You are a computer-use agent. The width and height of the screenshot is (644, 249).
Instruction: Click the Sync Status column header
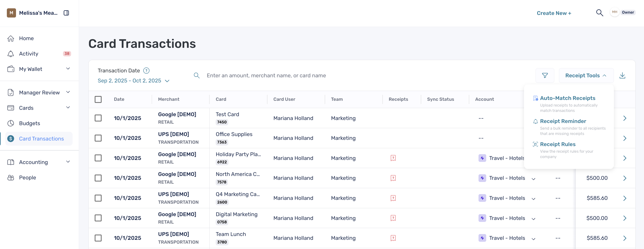[x=441, y=99]
